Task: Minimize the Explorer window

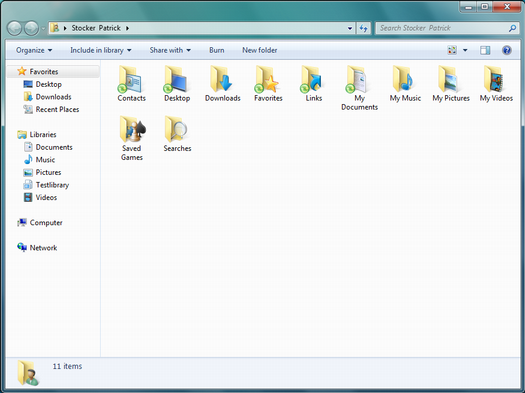Action: click(468, 7)
